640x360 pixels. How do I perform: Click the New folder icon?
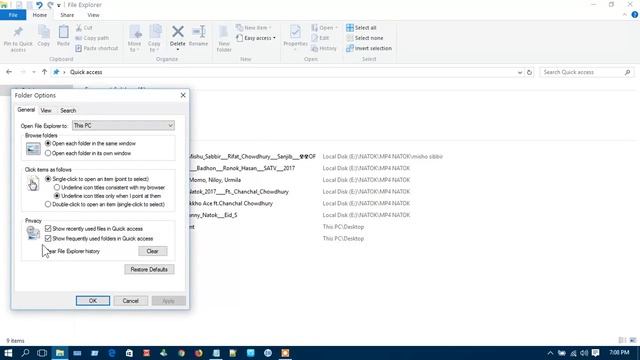[x=224, y=31]
